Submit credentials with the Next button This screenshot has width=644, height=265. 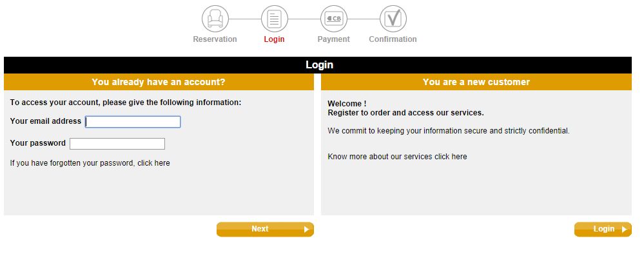click(265, 230)
